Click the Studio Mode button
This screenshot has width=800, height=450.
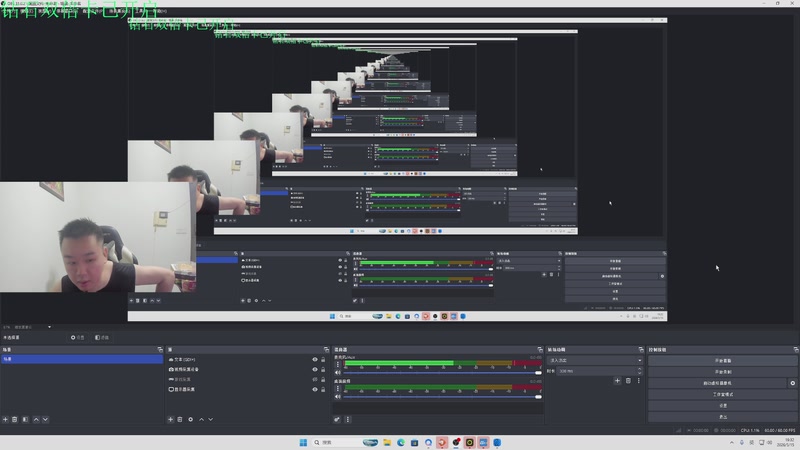(x=722, y=394)
